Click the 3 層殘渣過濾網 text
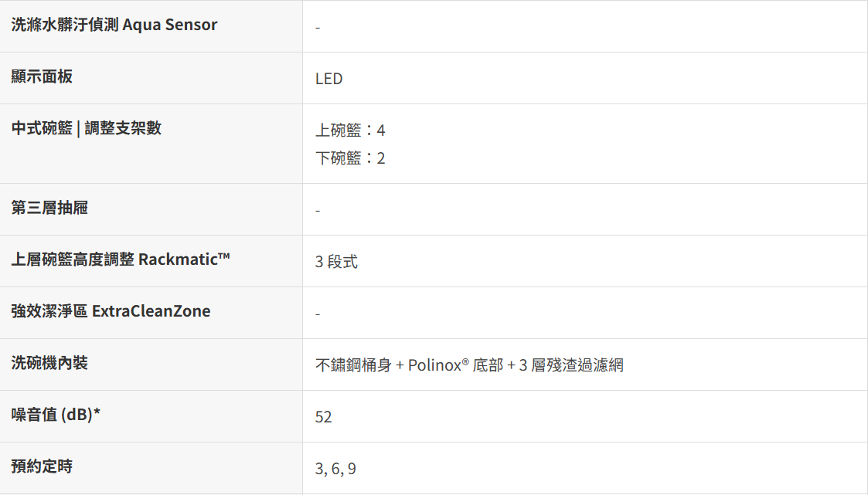The height and width of the screenshot is (495, 868). tap(570, 365)
